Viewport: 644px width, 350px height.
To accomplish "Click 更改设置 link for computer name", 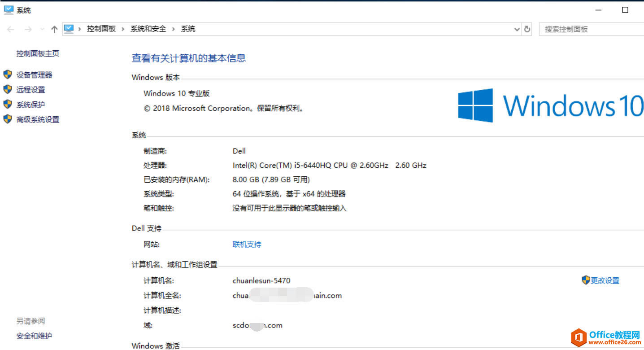I will 605,280.
